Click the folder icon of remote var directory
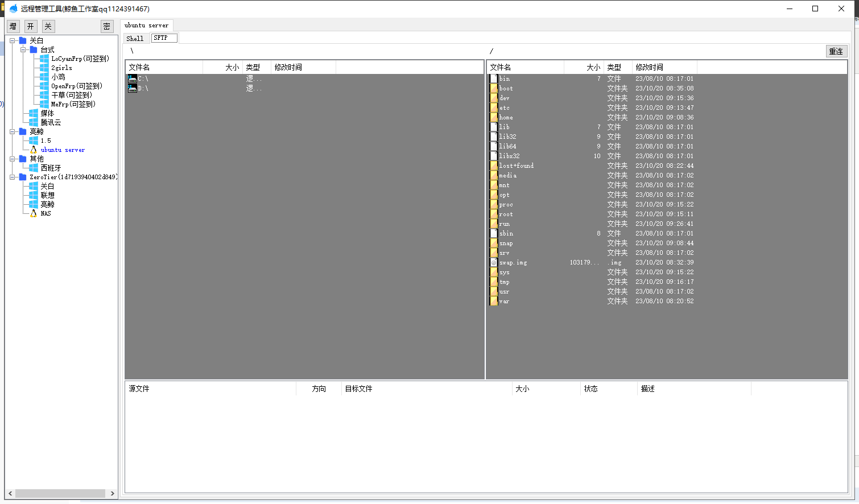The height and width of the screenshot is (504, 859). tap(494, 301)
